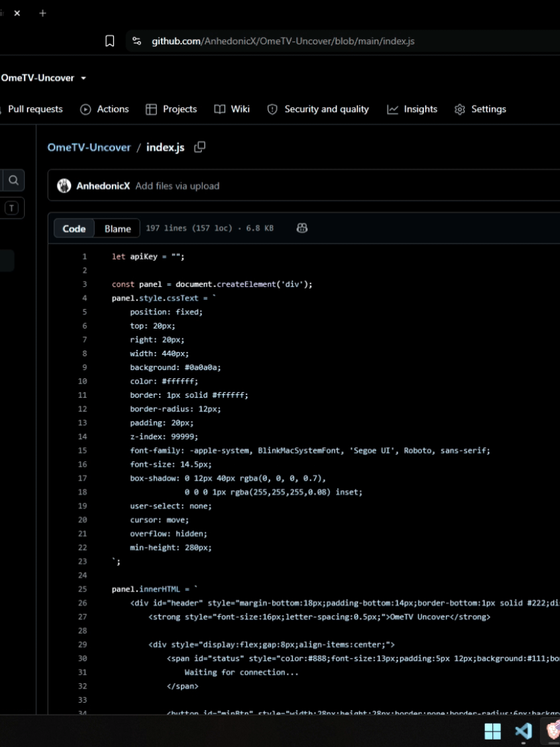Viewport: 560px width, 747px height.
Task: Open the file search magnifier icon
Action: [13, 180]
